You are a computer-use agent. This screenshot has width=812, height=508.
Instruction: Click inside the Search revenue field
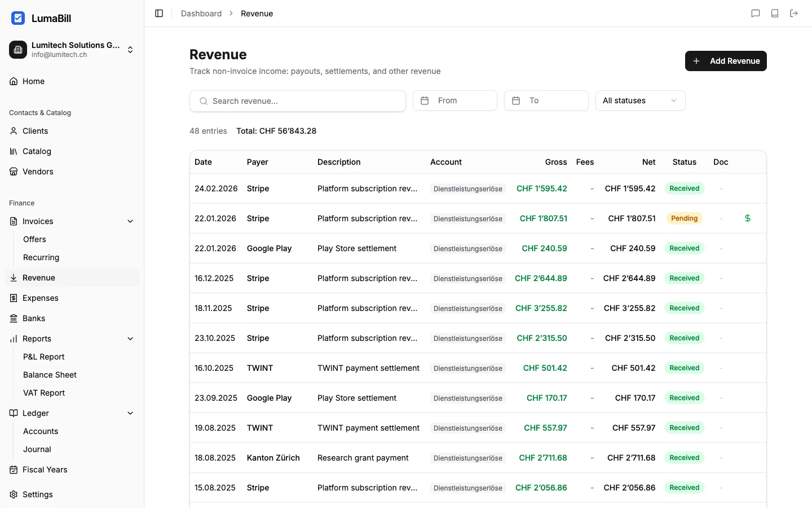point(298,101)
